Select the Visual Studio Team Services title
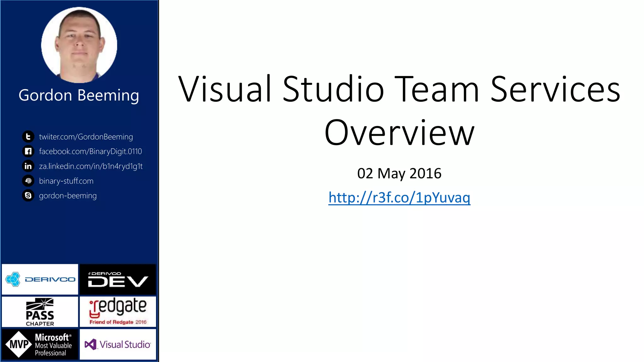 (x=399, y=110)
